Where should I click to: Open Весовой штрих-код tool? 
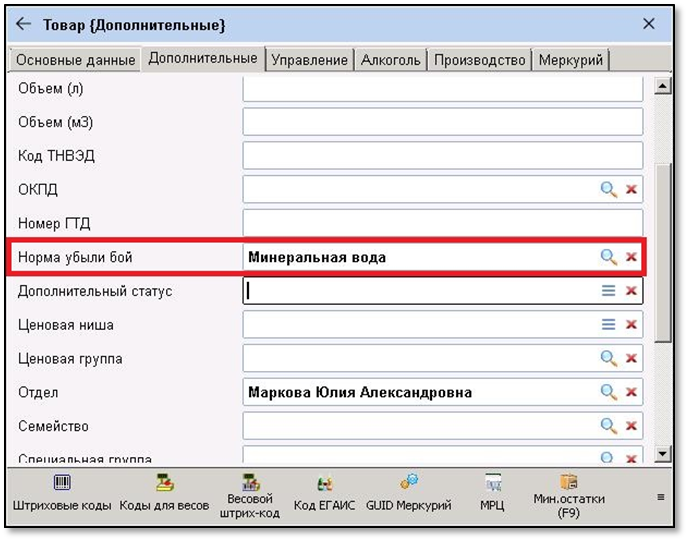pyautogui.click(x=249, y=492)
